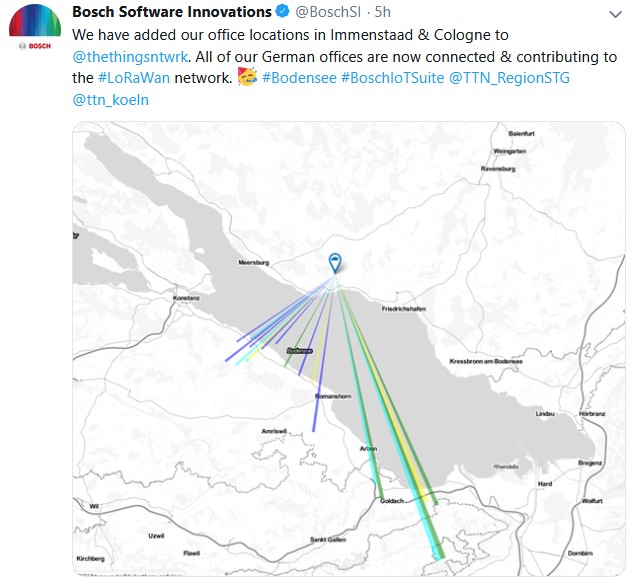Open the 5h tweet timestamp
Image resolution: width=632 pixels, height=586 pixels.
click(383, 12)
